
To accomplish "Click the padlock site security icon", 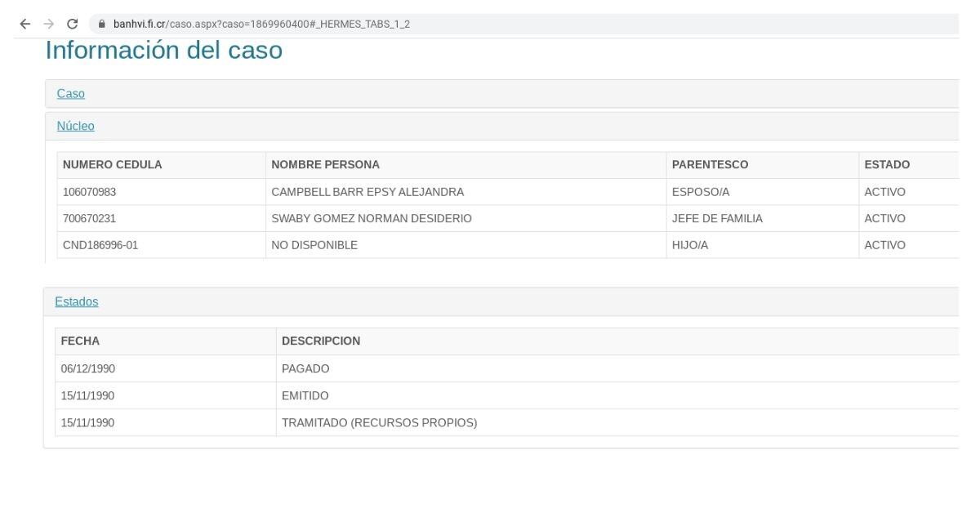I will pyautogui.click(x=102, y=24).
